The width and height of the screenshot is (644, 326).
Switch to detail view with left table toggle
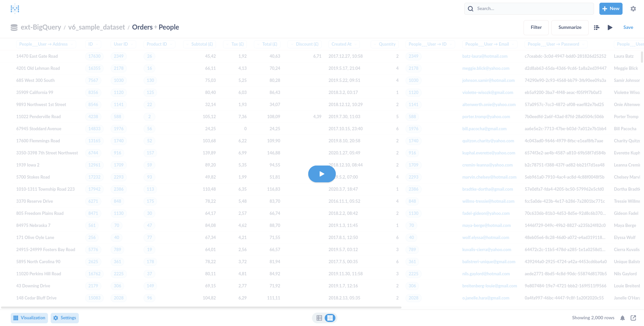(x=319, y=318)
